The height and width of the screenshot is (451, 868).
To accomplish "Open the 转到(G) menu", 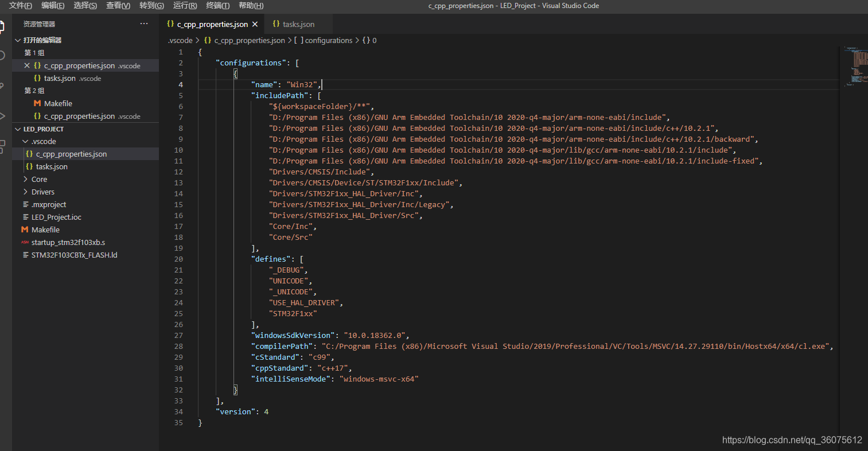I will click(x=151, y=6).
